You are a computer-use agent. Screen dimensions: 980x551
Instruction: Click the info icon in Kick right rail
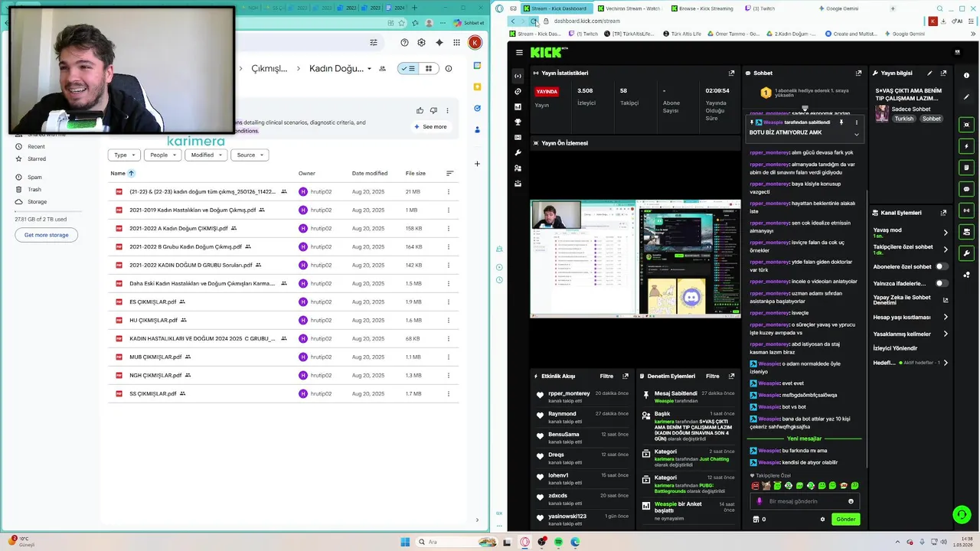966,75
